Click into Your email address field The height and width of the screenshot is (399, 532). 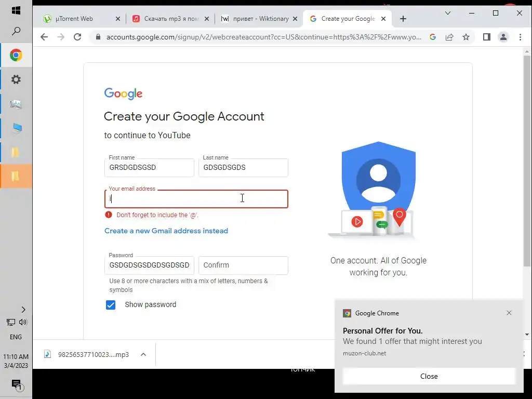(196, 199)
